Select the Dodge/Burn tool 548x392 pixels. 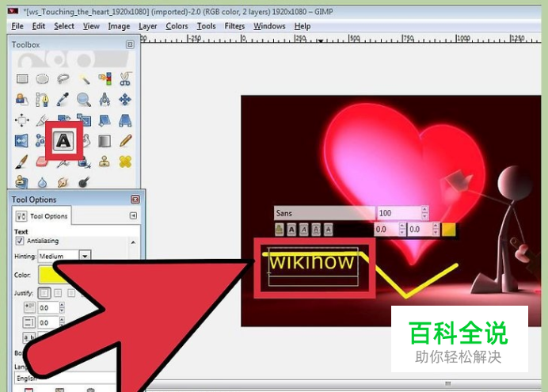[84, 182]
